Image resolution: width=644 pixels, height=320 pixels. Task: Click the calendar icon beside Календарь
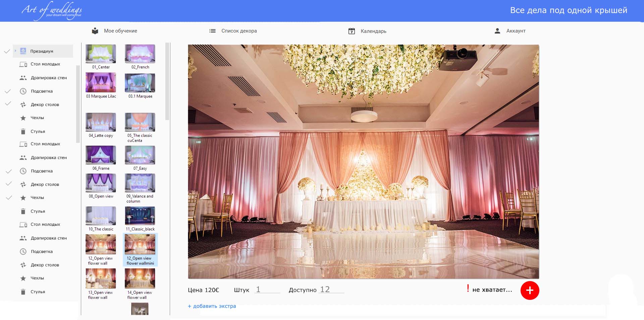[352, 31]
